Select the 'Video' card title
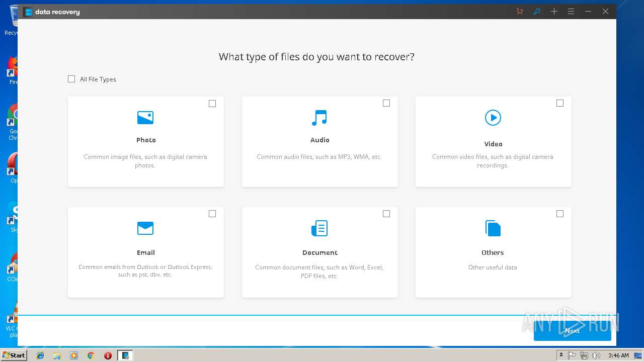The height and width of the screenshot is (362, 644). (x=493, y=144)
